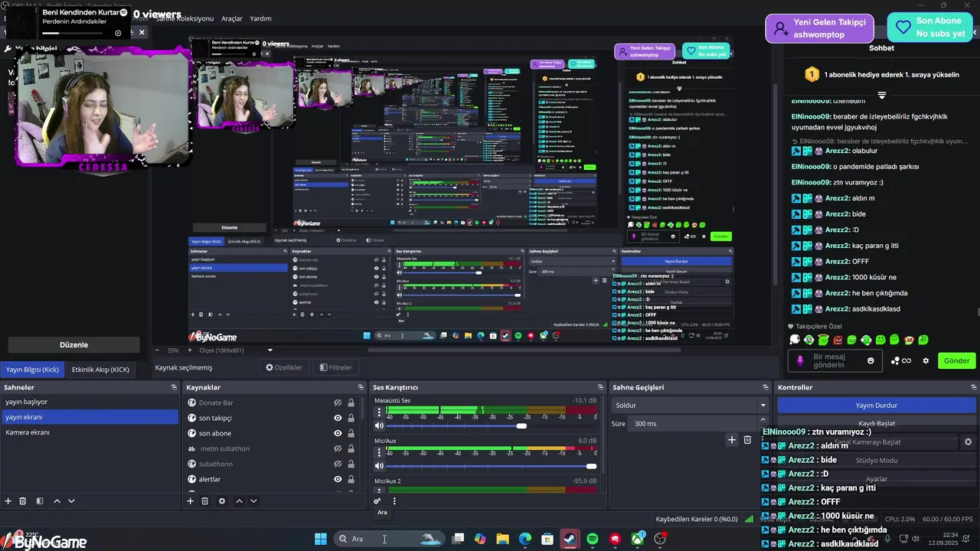
Task: Click the Filtreler button in the source toolbar
Action: [336, 367]
